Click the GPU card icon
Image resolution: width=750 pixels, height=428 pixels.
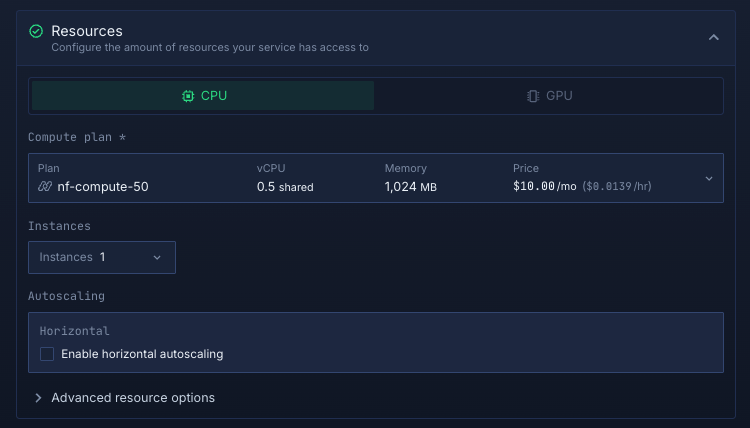(x=533, y=96)
